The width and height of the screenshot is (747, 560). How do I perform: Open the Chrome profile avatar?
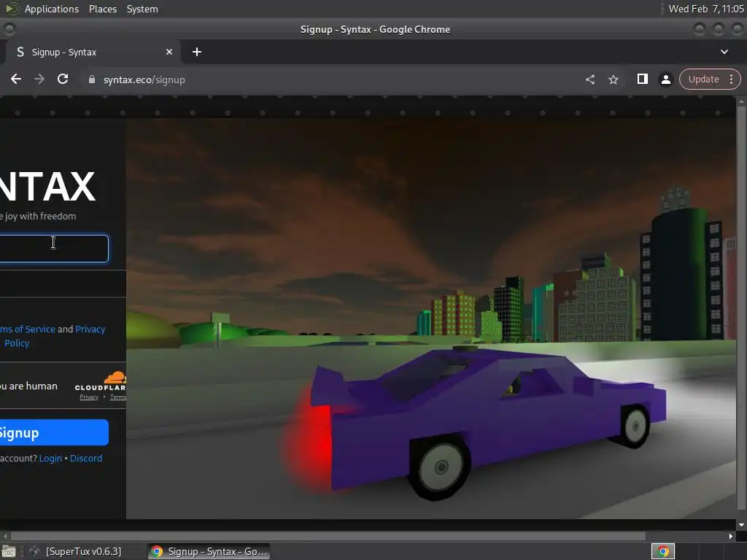point(665,79)
